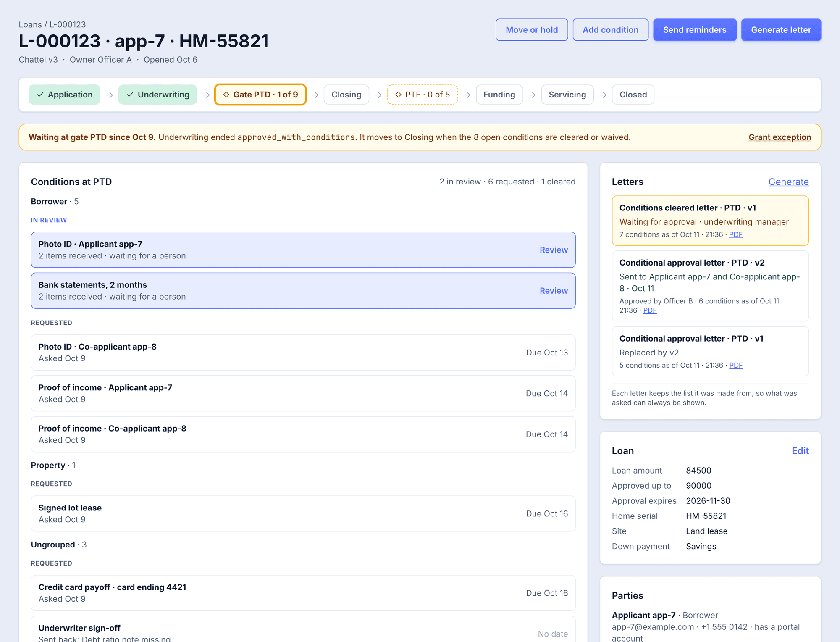Click the Approval expires value 2026-11-30
This screenshot has height=642, width=840.
(708, 501)
